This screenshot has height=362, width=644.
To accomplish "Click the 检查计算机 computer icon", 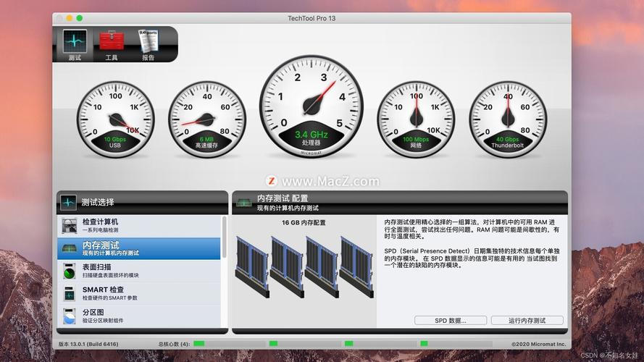I will pyautogui.click(x=70, y=226).
